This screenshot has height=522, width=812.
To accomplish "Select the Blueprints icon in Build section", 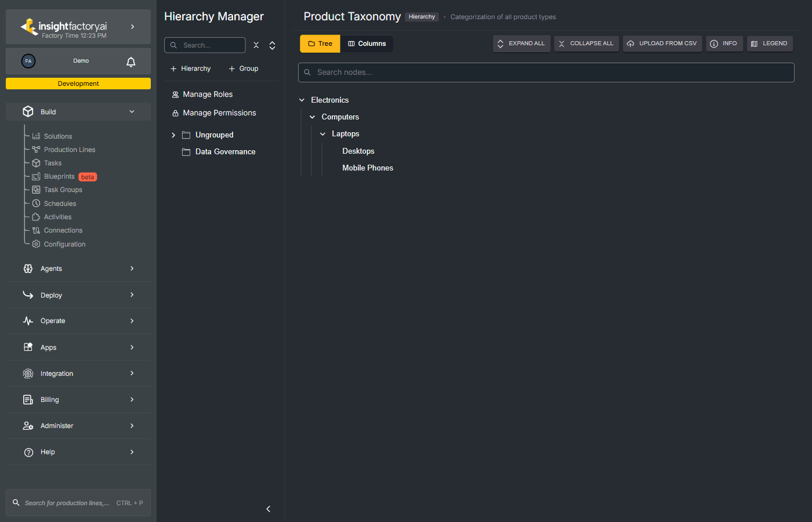I will (x=35, y=176).
